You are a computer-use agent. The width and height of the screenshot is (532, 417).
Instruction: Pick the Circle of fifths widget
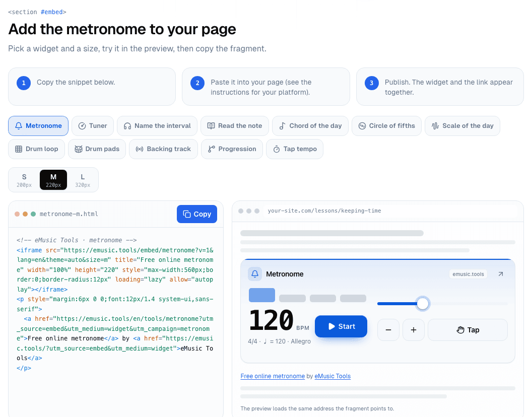(x=386, y=126)
